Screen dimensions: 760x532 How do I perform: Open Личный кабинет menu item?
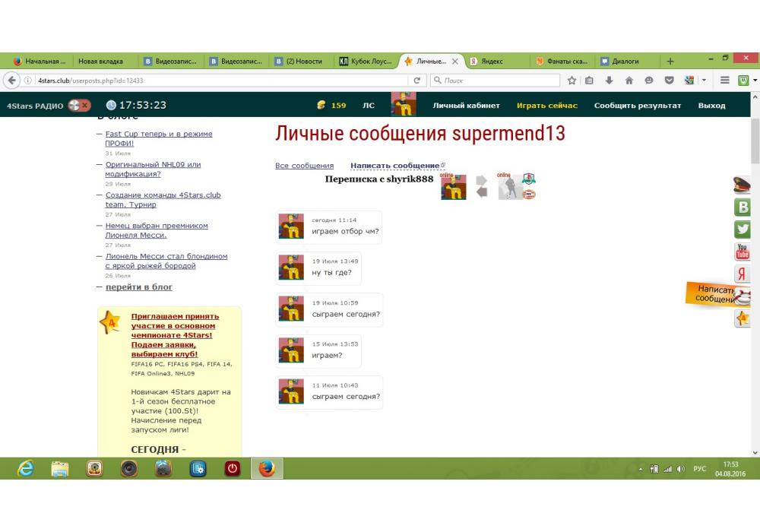coord(466,105)
